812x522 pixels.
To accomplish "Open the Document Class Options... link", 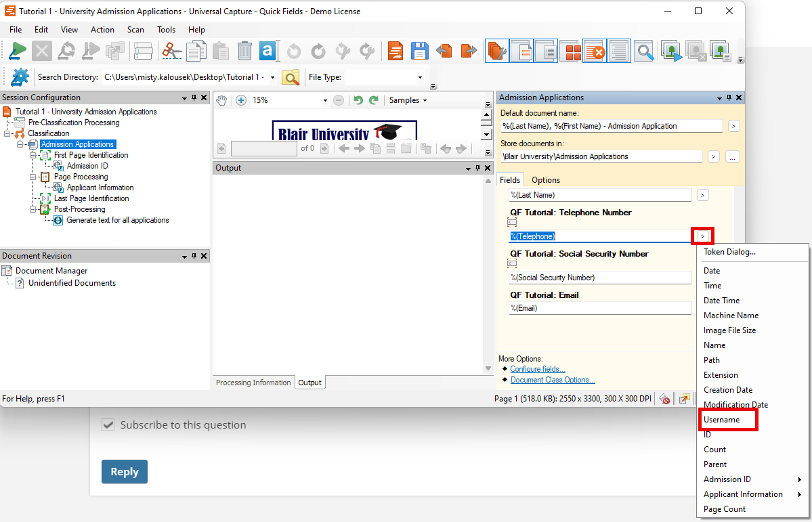I will pos(553,380).
